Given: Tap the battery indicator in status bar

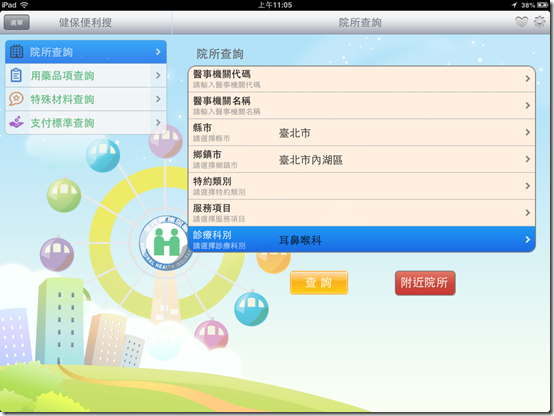Looking at the screenshot, I should pyautogui.click(x=542, y=5).
